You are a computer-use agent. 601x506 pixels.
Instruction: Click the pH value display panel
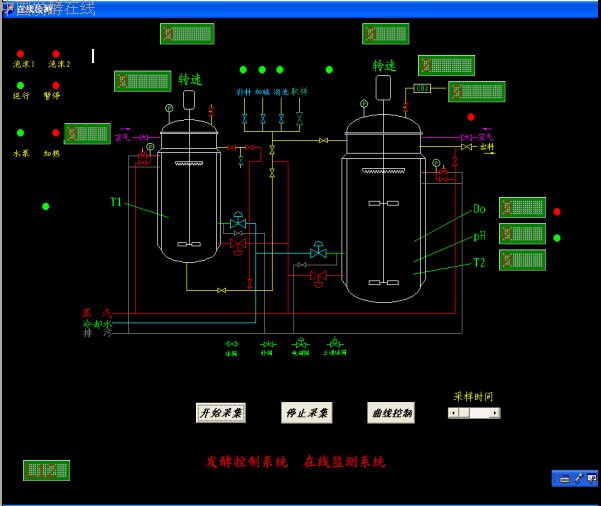tap(522, 234)
